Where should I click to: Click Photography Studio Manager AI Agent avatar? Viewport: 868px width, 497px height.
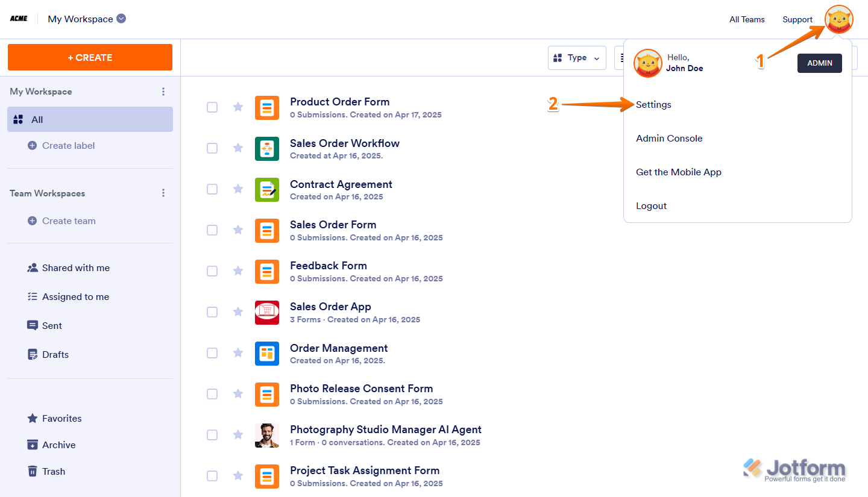267,435
